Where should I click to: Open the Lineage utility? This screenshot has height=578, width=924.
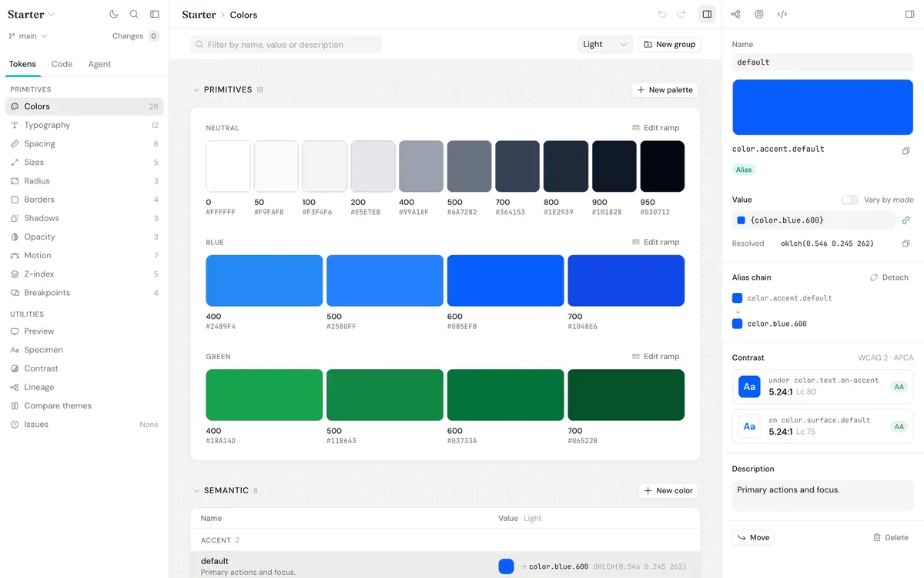(85, 387)
